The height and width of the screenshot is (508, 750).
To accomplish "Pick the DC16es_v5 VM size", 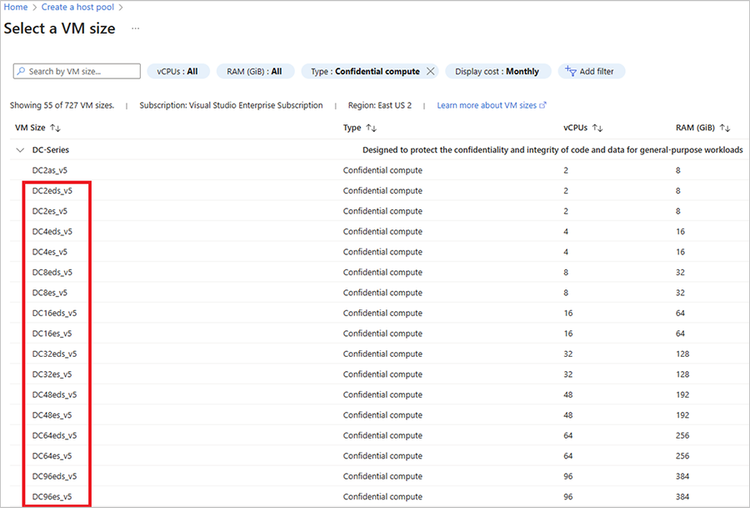I will [52, 333].
